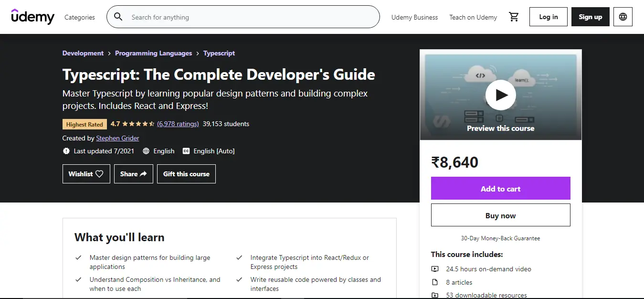Click the downloadable resources icon
The height and width of the screenshot is (299, 644).
click(435, 296)
